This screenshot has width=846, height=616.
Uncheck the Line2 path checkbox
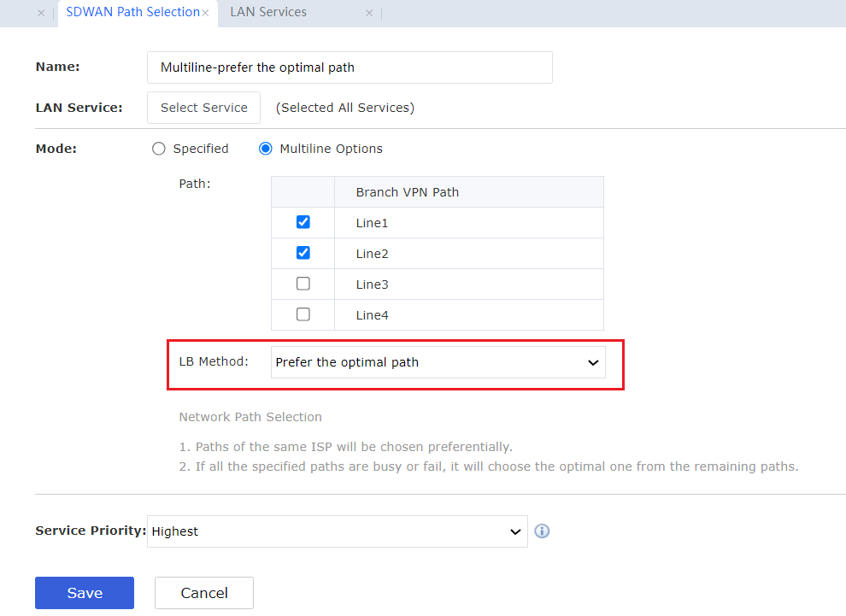pos(303,253)
